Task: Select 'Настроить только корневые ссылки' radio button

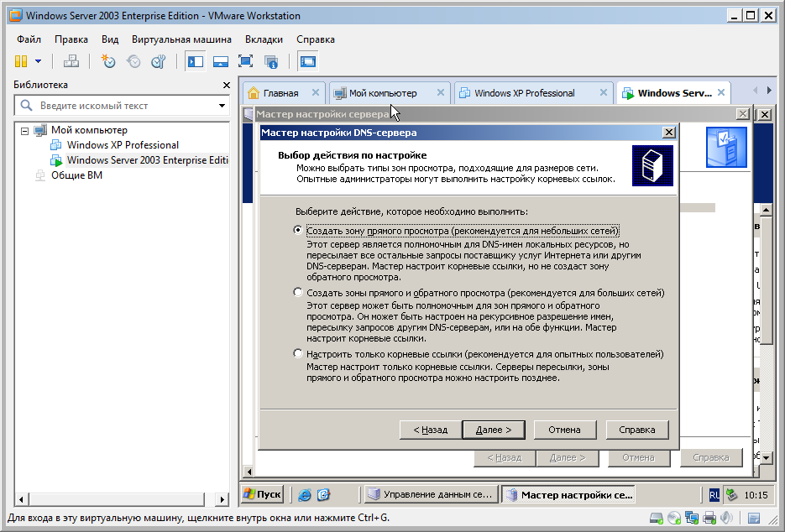Action: point(298,354)
